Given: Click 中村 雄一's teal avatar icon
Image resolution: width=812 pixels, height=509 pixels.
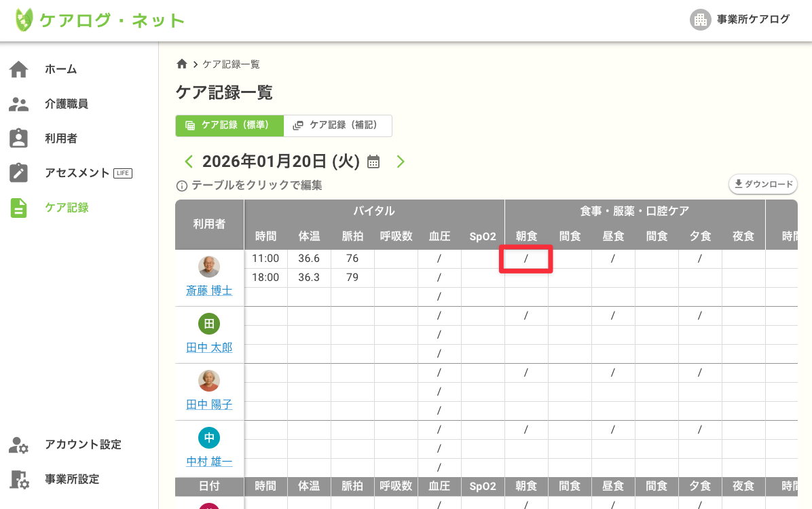Looking at the screenshot, I should pyautogui.click(x=209, y=438).
